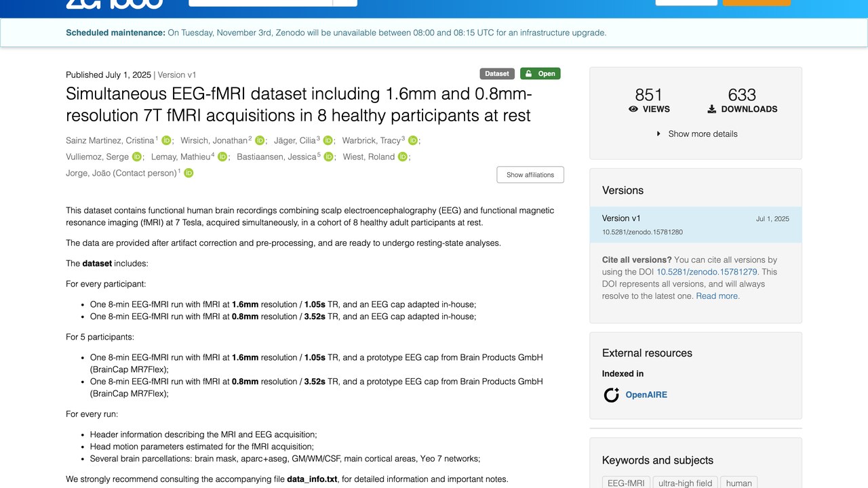Click the Read more link
The height and width of the screenshot is (488, 868).
click(x=717, y=296)
